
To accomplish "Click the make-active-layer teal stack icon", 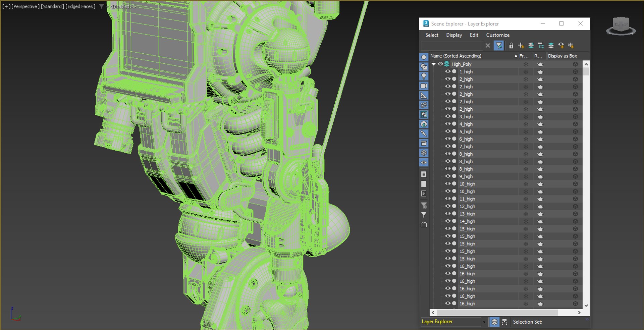I will (551, 45).
